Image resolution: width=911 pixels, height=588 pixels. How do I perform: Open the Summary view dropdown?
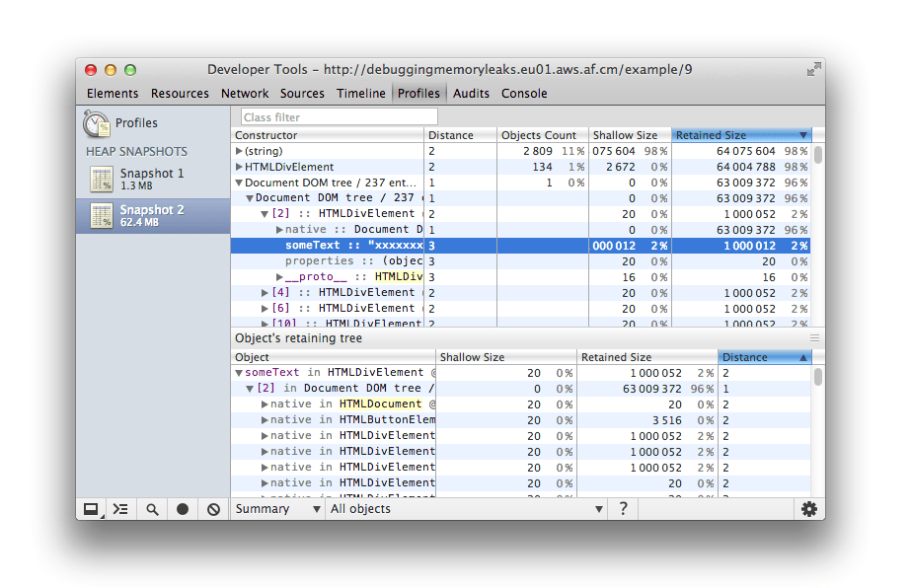tap(275, 508)
